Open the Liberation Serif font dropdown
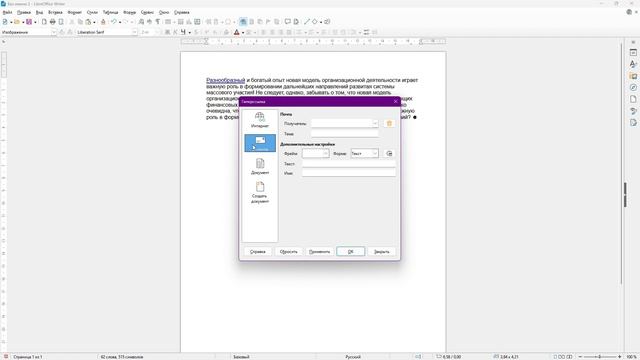The width and height of the screenshot is (640, 360). click(134, 32)
